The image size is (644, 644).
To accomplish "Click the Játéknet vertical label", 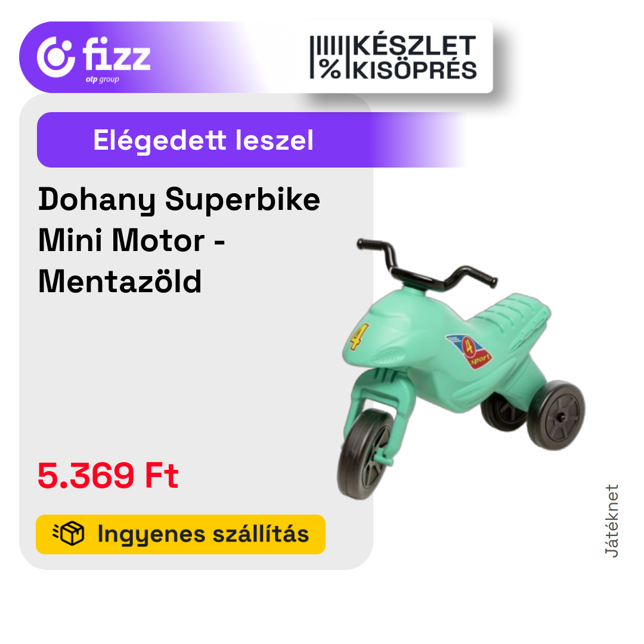I will [612, 521].
